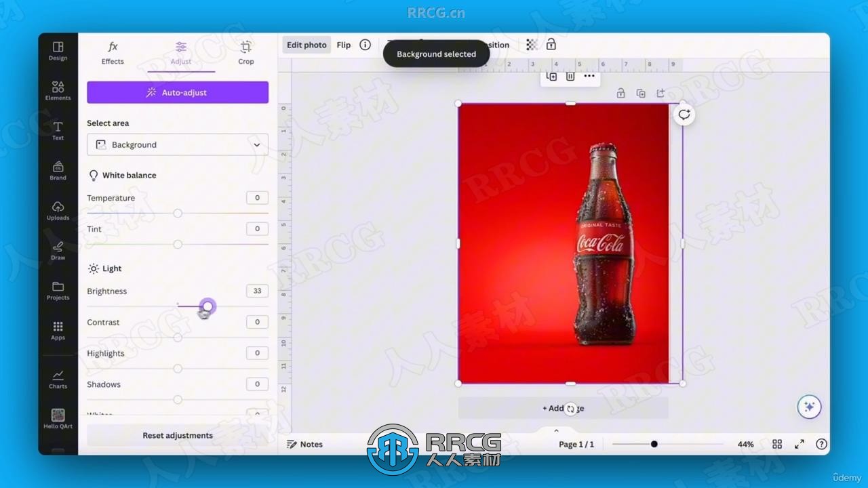This screenshot has width=868, height=488.
Task: Click the comment bubble icon beside the image
Action: [684, 115]
